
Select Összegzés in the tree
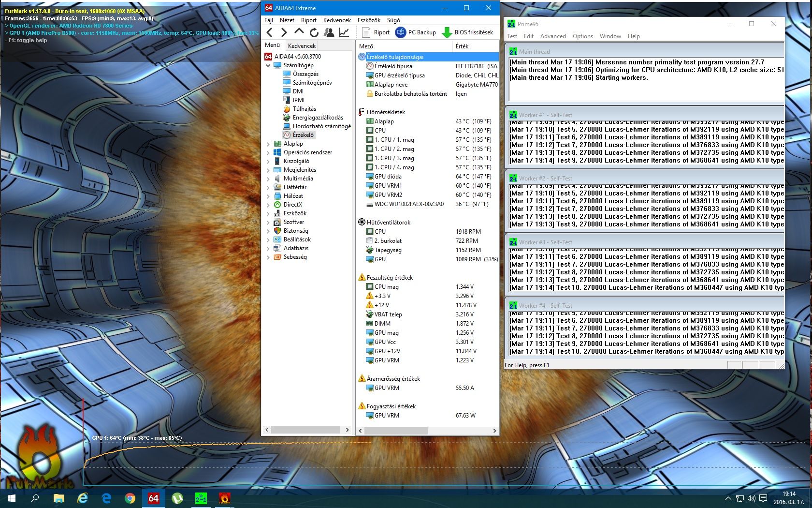pos(305,74)
